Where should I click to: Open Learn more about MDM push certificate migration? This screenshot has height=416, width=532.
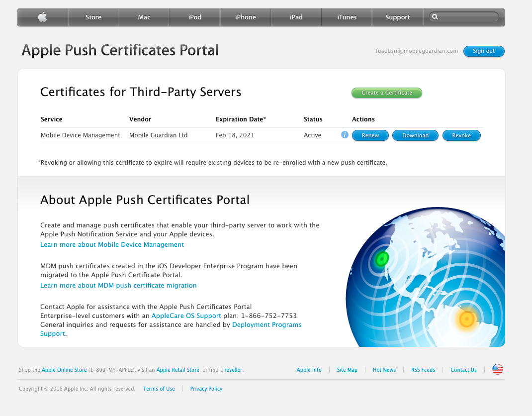[118, 285]
